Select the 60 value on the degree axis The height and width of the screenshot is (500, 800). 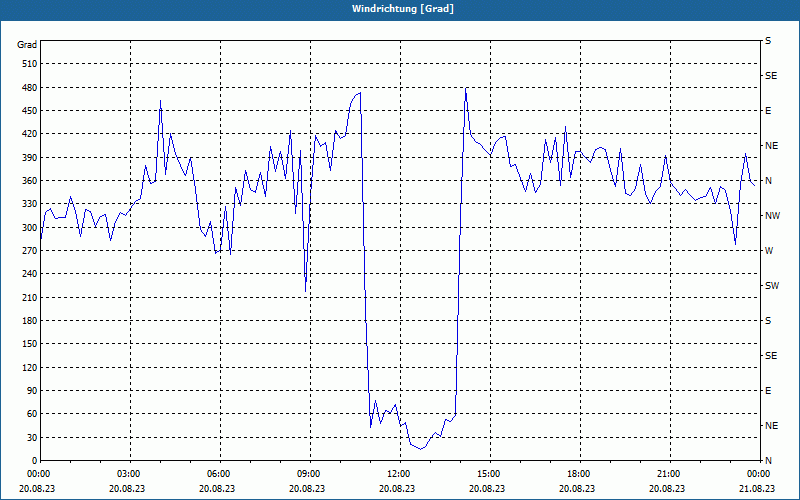[x=32, y=413]
